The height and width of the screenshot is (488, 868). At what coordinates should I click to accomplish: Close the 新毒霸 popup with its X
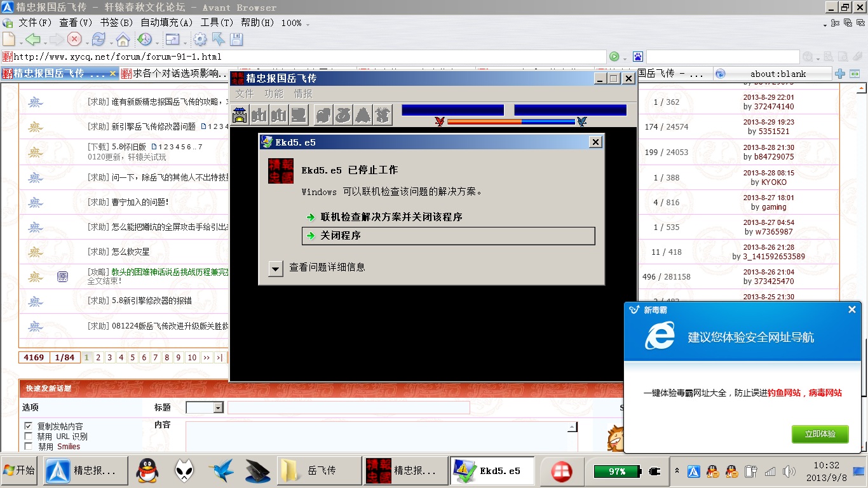(852, 309)
